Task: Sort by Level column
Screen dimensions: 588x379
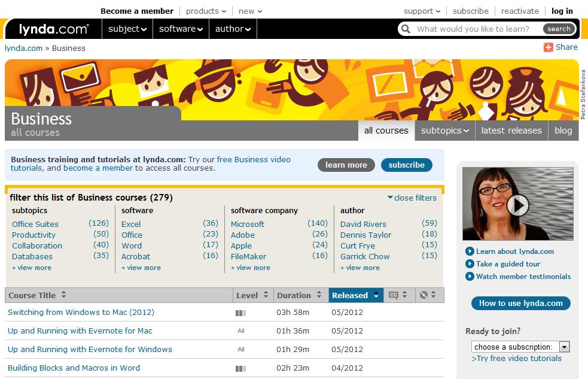Action: [253, 295]
